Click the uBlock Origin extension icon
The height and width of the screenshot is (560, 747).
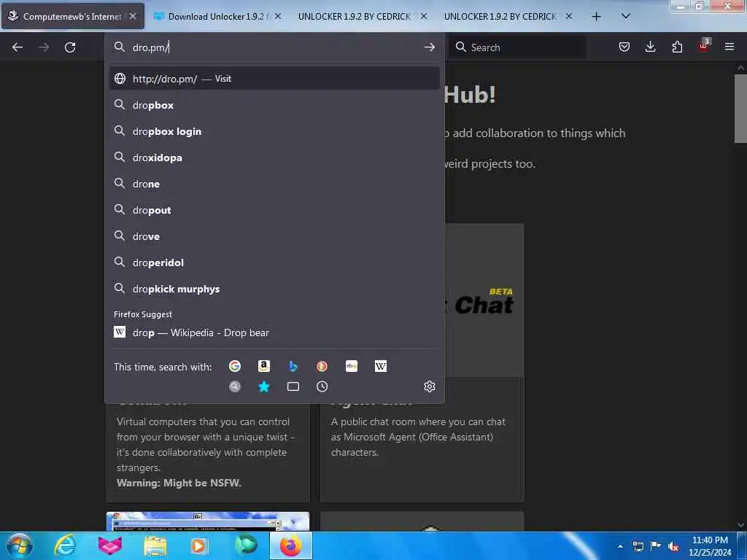point(704,46)
